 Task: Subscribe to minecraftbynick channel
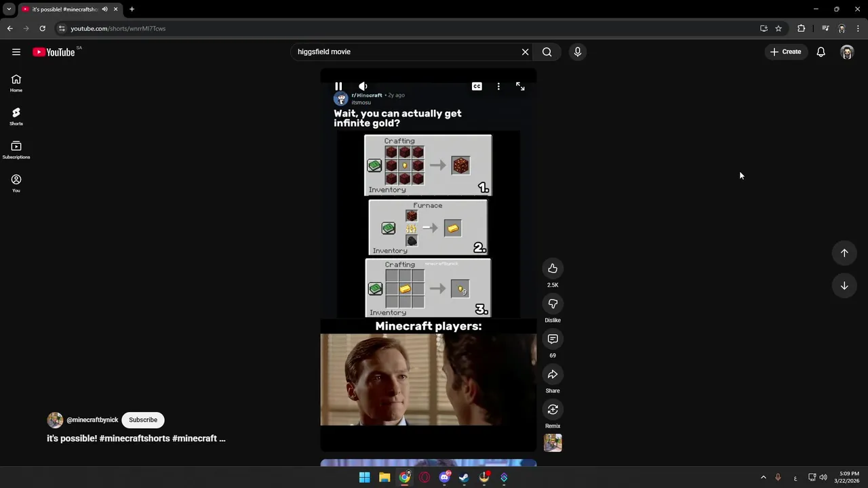(x=143, y=420)
